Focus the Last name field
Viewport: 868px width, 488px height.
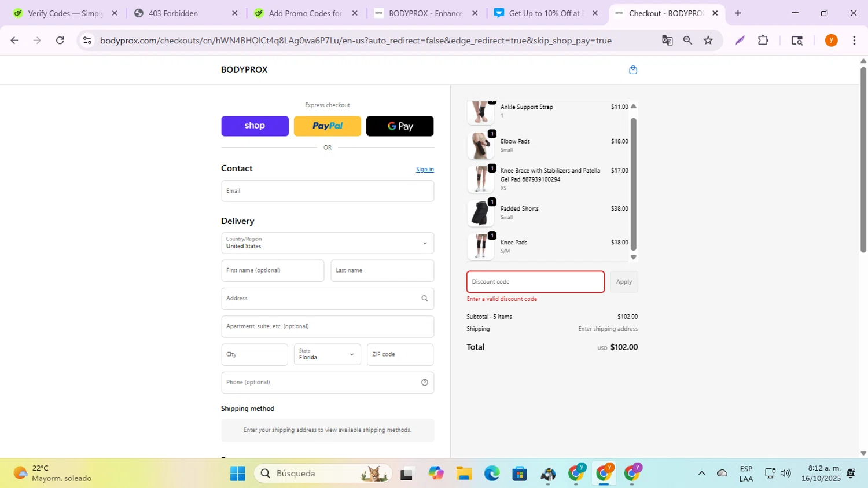[x=382, y=271]
